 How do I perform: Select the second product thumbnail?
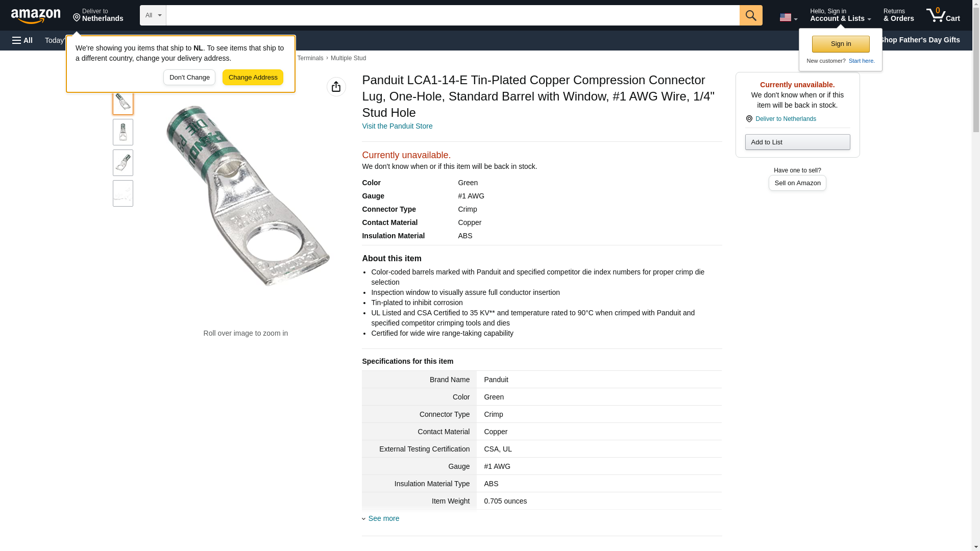point(123,132)
